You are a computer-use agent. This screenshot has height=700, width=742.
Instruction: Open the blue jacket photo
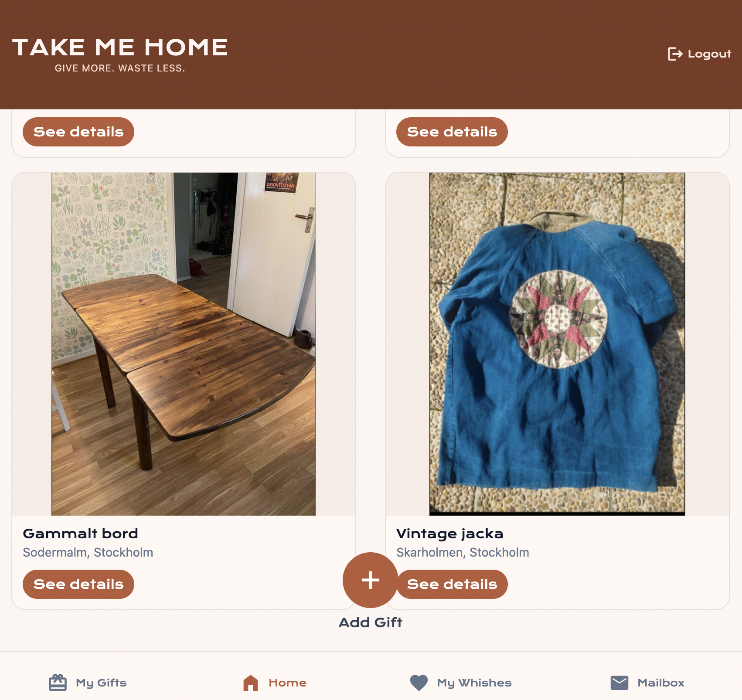coord(557,344)
